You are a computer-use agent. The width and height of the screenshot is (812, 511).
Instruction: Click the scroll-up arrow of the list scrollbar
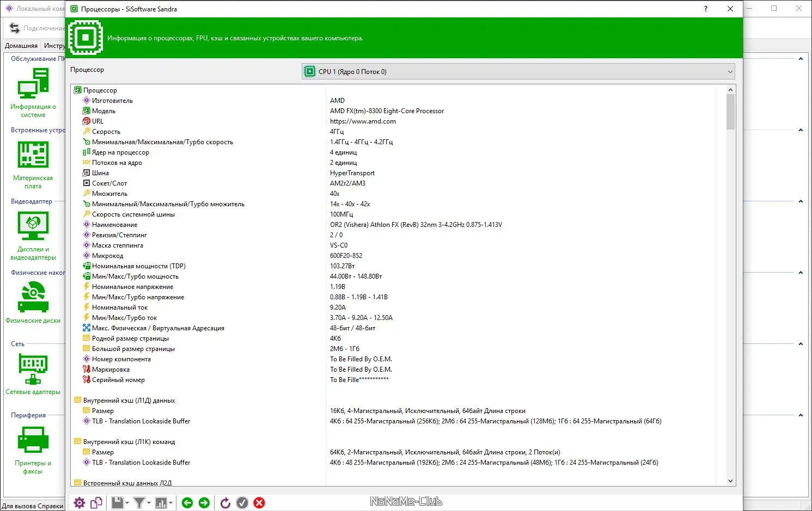coord(731,89)
